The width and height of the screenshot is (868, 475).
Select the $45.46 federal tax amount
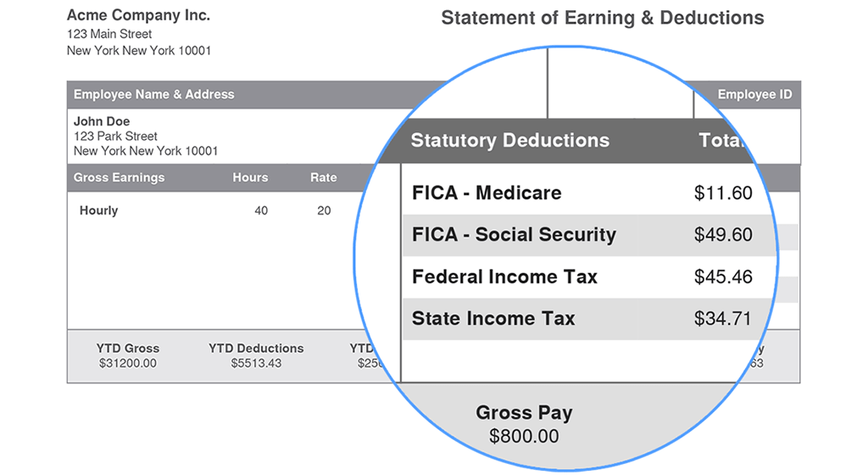[723, 277]
